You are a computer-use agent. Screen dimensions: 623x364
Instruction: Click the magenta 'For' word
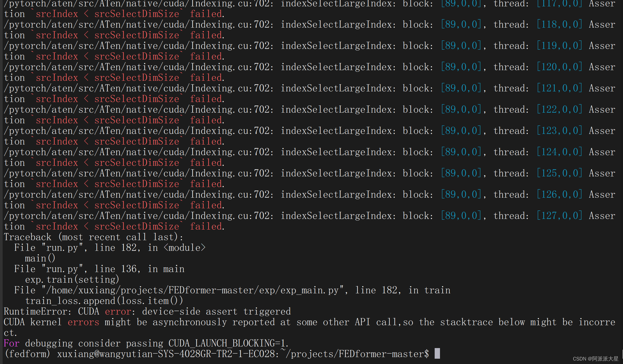pyautogui.click(x=11, y=343)
